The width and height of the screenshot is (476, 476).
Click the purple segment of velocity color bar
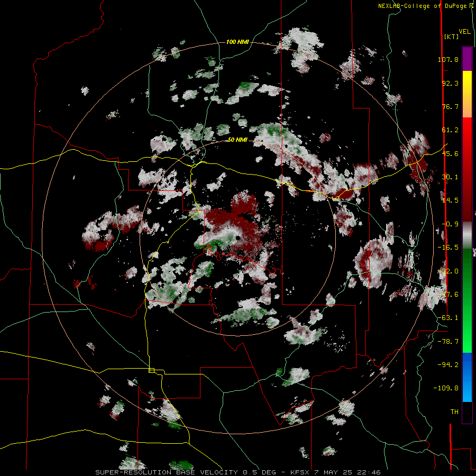467,59
